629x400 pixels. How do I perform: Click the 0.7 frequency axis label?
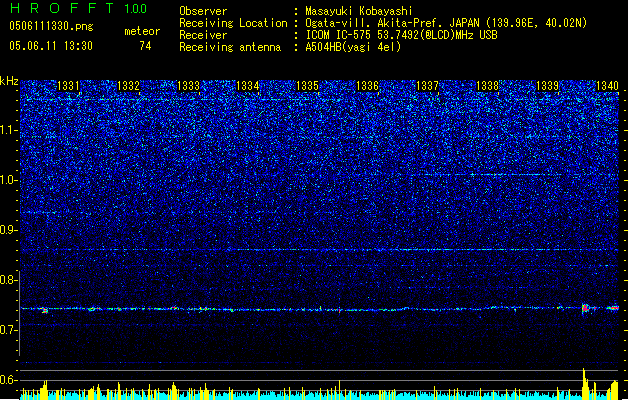[8, 330]
